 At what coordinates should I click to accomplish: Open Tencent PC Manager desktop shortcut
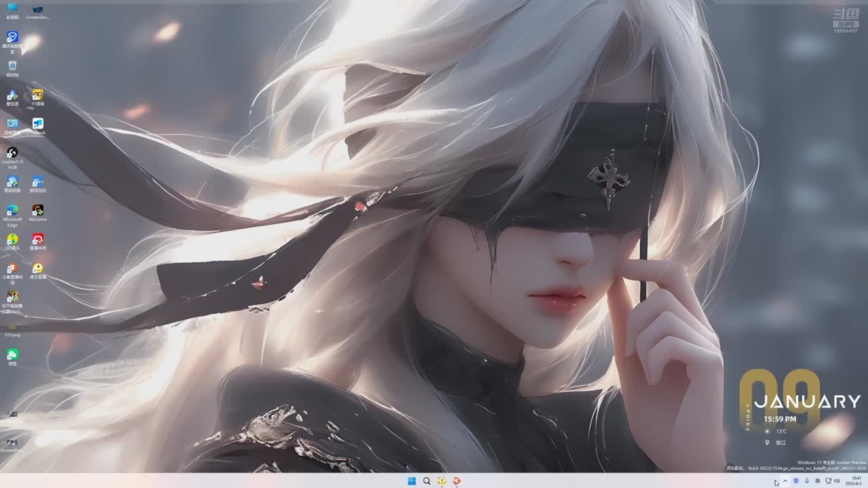pos(12,37)
